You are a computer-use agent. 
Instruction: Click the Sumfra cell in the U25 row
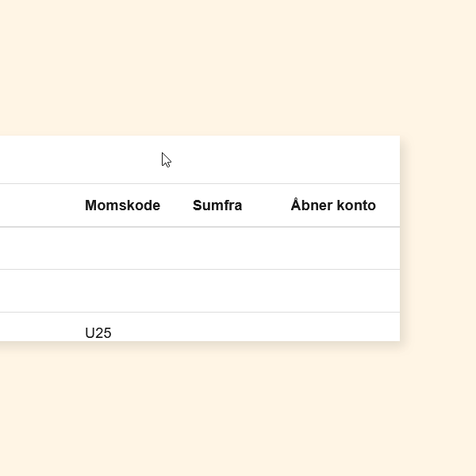217,328
